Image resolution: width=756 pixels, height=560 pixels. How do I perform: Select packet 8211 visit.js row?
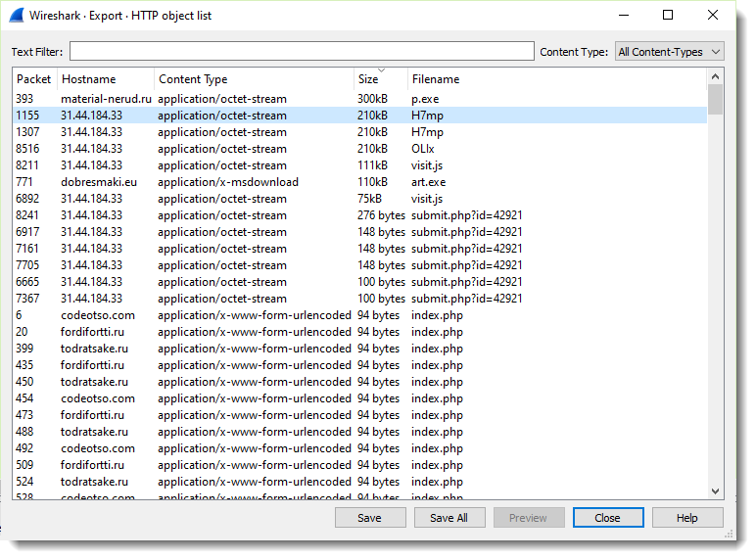[359, 165]
